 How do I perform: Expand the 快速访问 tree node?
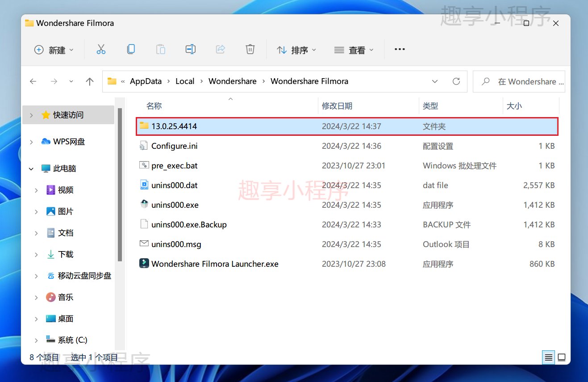click(31, 115)
